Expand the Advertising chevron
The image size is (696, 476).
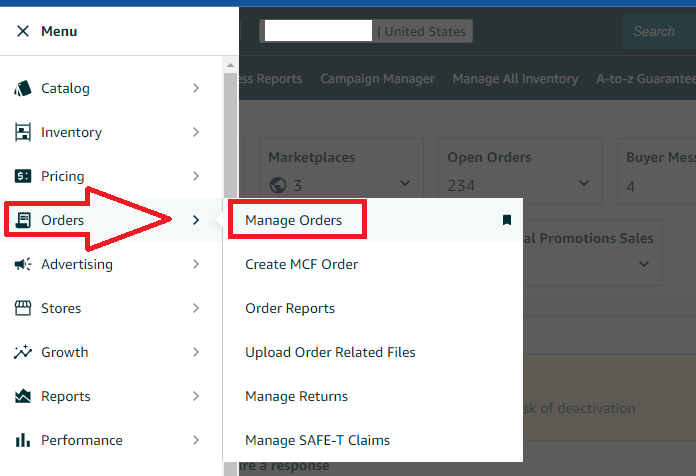[196, 264]
